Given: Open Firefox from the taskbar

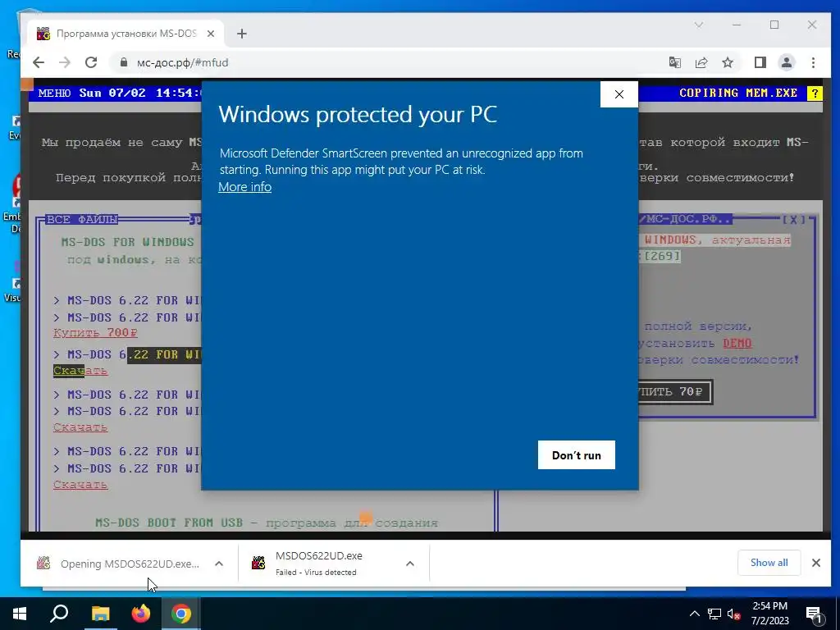Looking at the screenshot, I should 141,614.
